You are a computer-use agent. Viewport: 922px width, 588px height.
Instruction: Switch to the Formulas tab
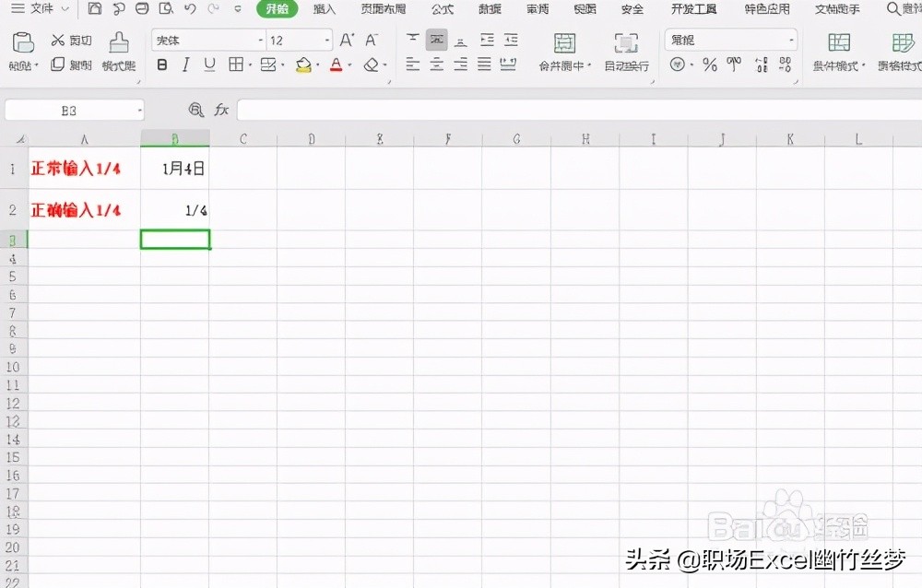(443, 9)
